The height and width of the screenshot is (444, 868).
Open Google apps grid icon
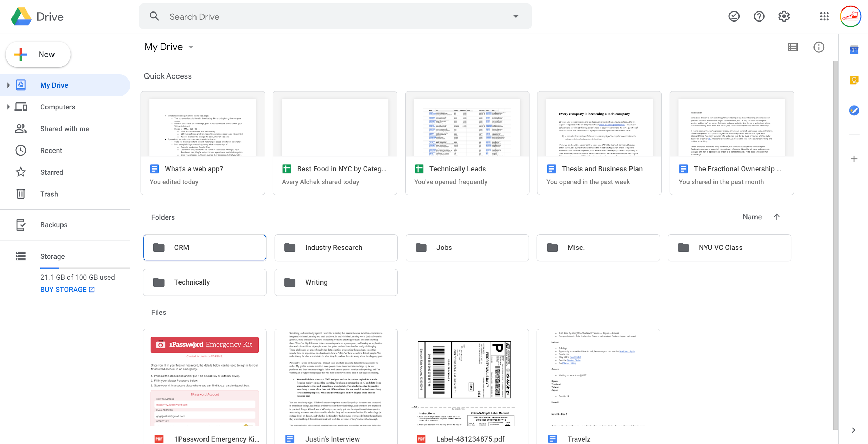(824, 16)
